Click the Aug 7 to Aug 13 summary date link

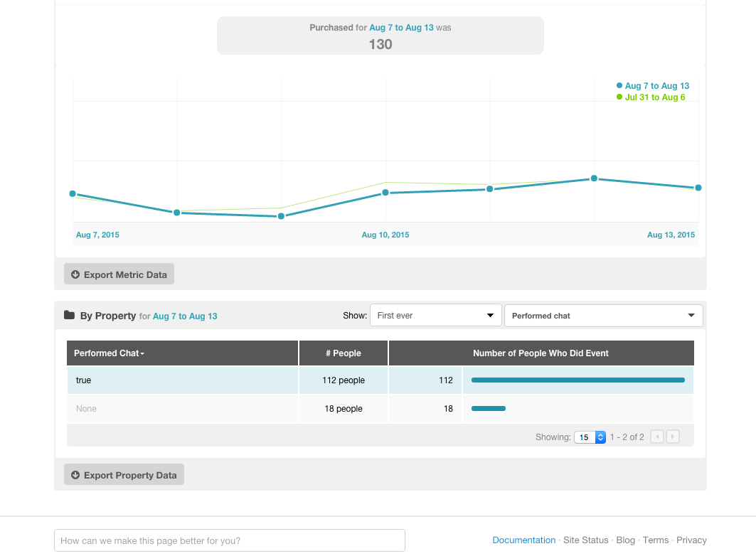[401, 28]
